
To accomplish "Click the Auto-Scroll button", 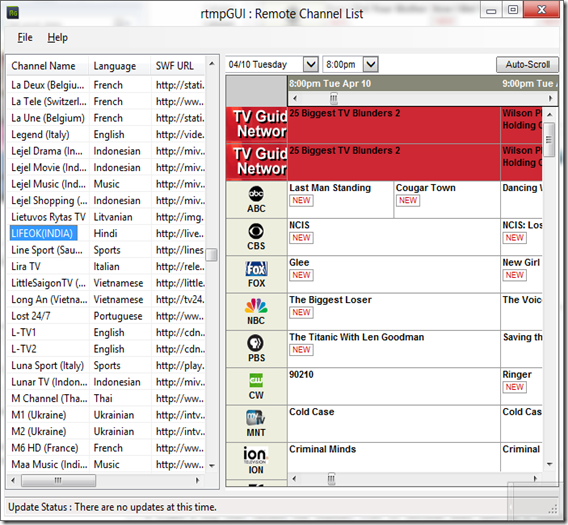I will pyautogui.click(x=527, y=64).
